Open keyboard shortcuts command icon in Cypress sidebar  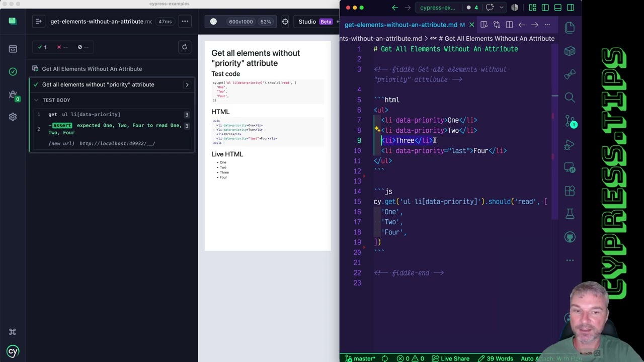coord(13,332)
